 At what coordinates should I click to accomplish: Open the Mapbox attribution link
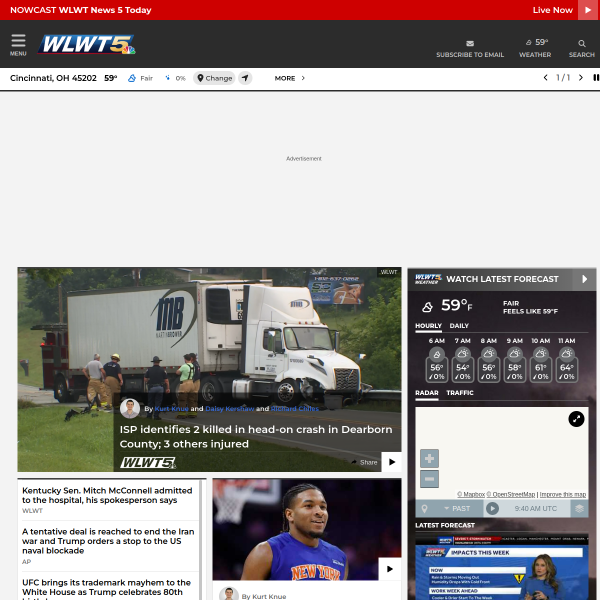coord(471,494)
